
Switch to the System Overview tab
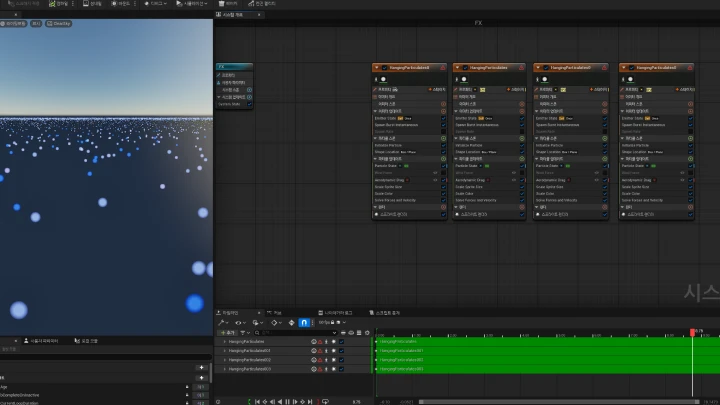click(x=233, y=15)
